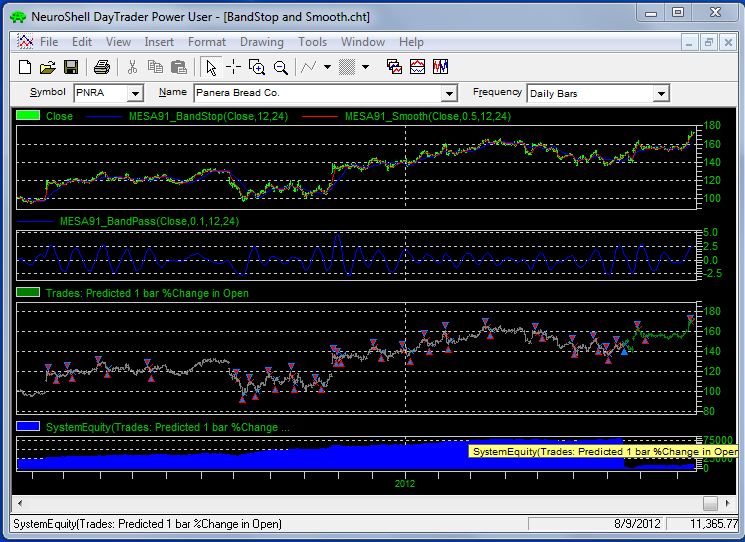Screen dimensions: 745x542
Task: Click the Trades Predicted 1 bar %Change label
Action: point(148,293)
